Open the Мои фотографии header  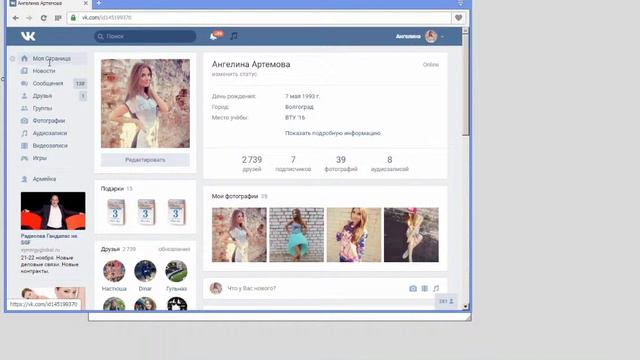pos(240,196)
